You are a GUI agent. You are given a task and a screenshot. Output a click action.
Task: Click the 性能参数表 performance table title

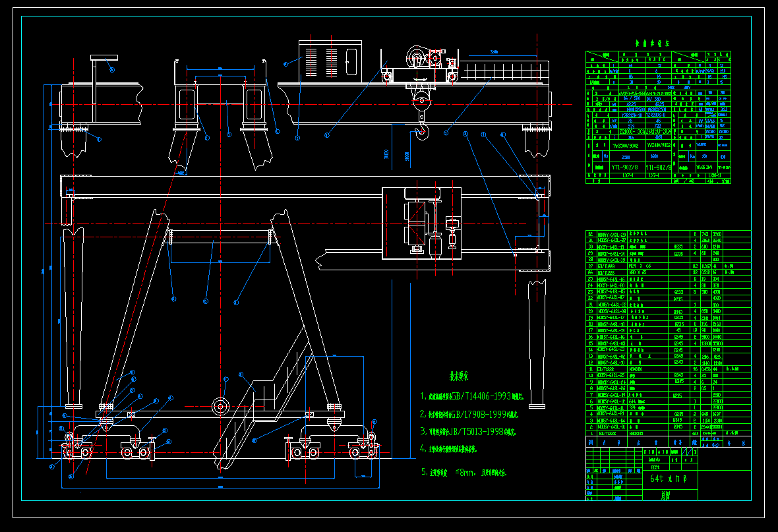651,44
